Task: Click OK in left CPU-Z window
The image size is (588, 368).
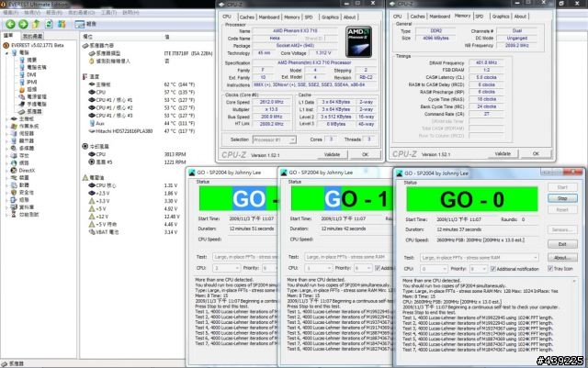Action: 366,154
